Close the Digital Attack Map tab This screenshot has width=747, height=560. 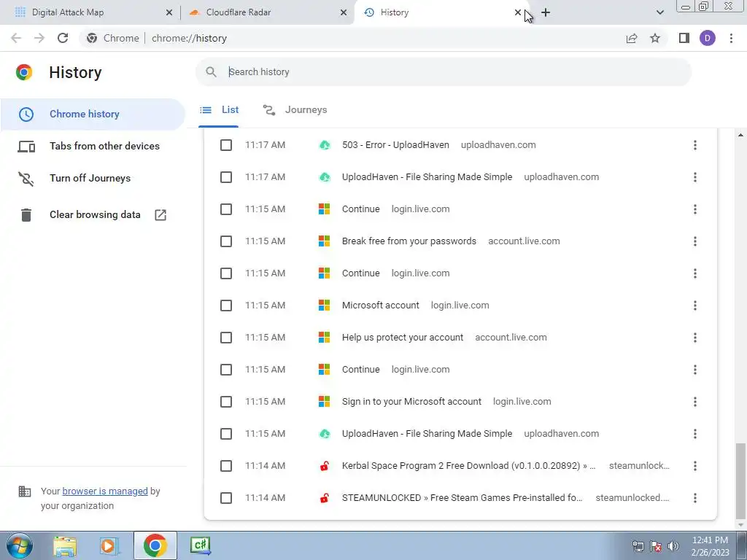pyautogui.click(x=169, y=12)
